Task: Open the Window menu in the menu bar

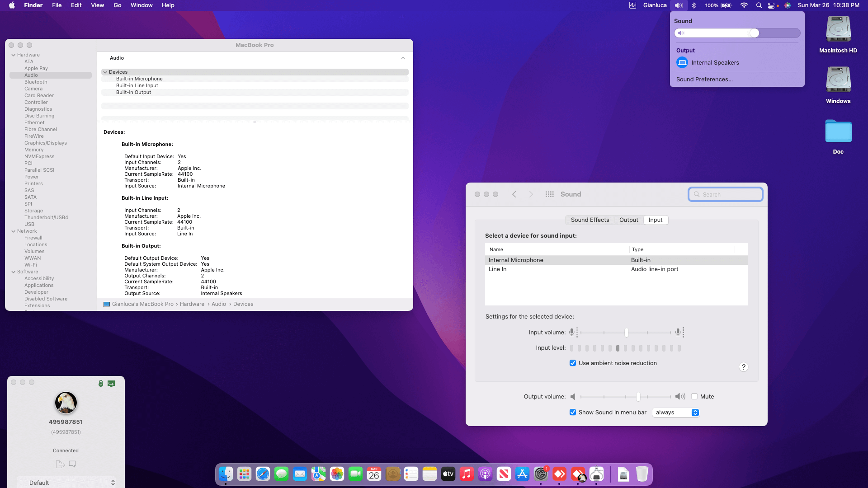Action: click(x=141, y=5)
